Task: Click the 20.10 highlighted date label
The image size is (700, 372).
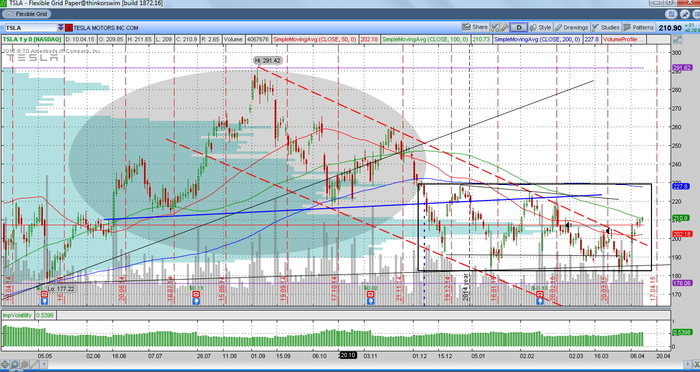Action: click(347, 355)
